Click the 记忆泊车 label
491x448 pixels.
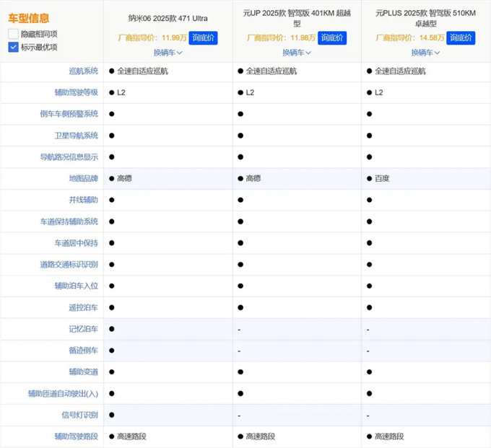tap(84, 329)
